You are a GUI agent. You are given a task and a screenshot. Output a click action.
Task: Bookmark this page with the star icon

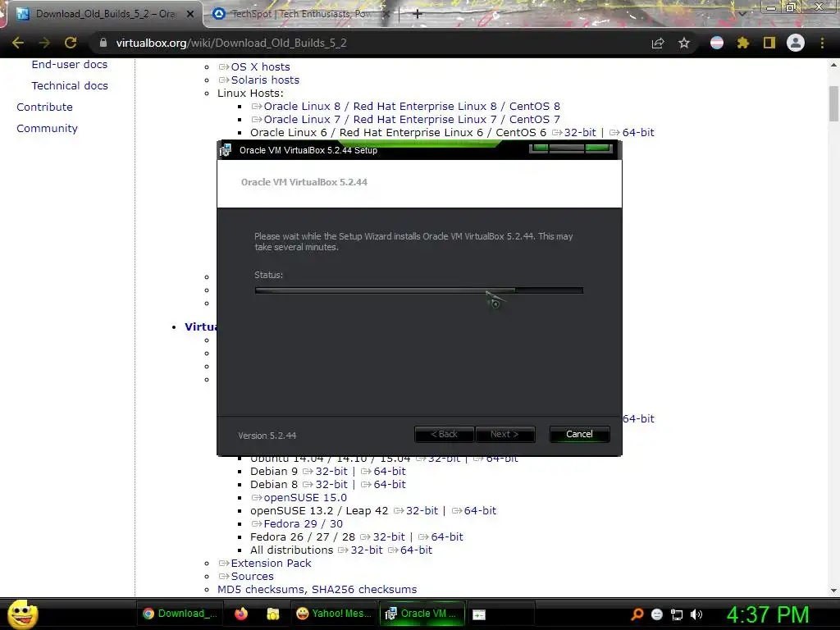click(x=684, y=43)
